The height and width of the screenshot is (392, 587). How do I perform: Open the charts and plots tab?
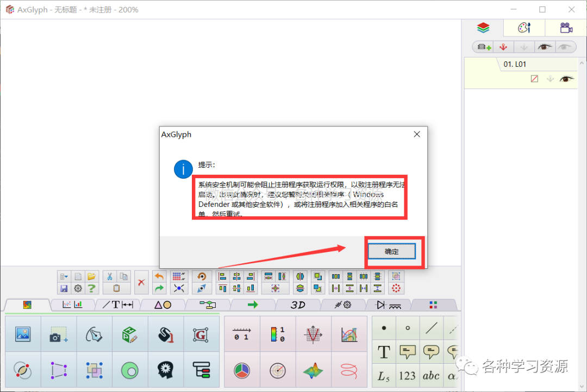[x=73, y=305]
